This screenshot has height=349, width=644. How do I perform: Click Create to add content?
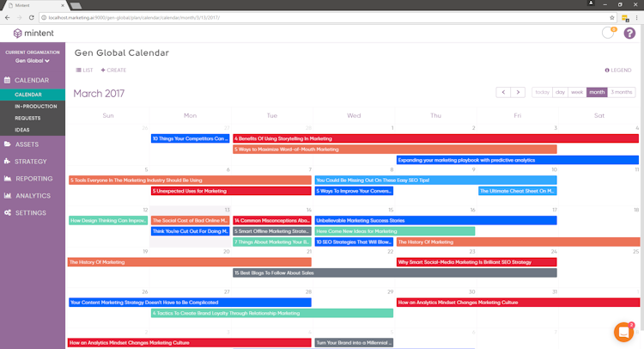[x=113, y=70]
